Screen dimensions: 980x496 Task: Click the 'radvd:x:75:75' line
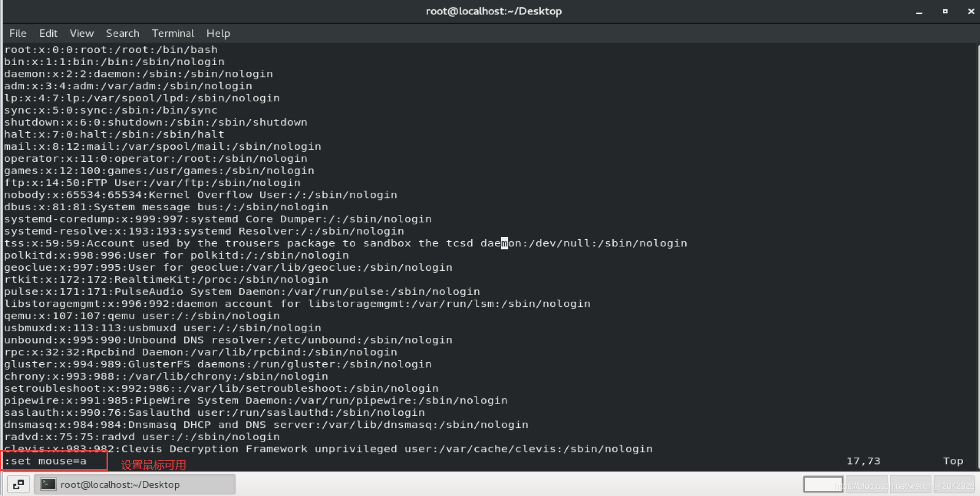(x=142, y=437)
